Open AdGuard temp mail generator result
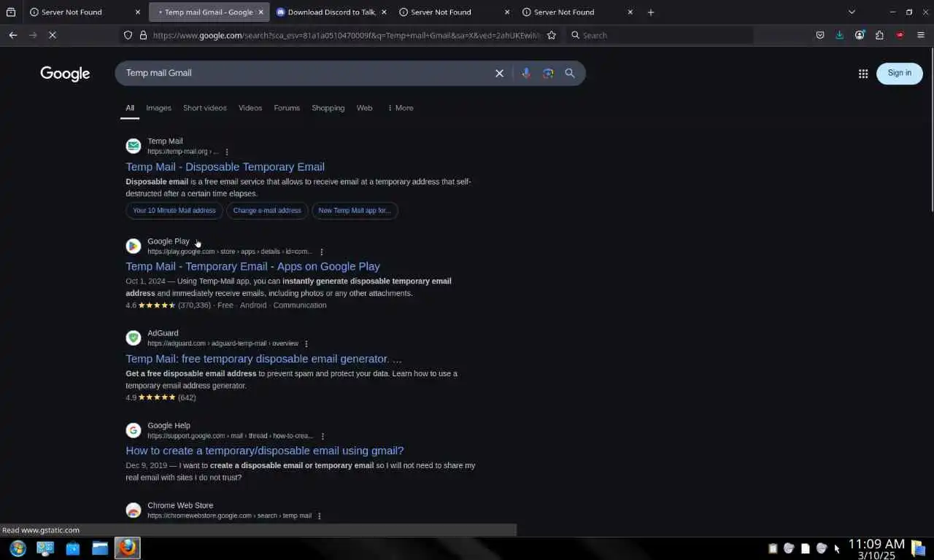The height and width of the screenshot is (560, 934). coord(263,359)
